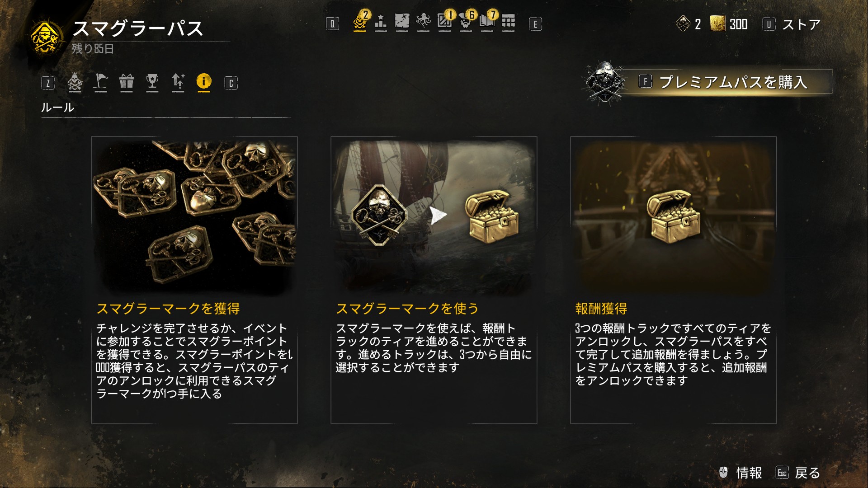Image resolution: width=868 pixels, height=488 pixels.
Task: Select the crowned skull pass sub-tab
Action: click(x=75, y=82)
